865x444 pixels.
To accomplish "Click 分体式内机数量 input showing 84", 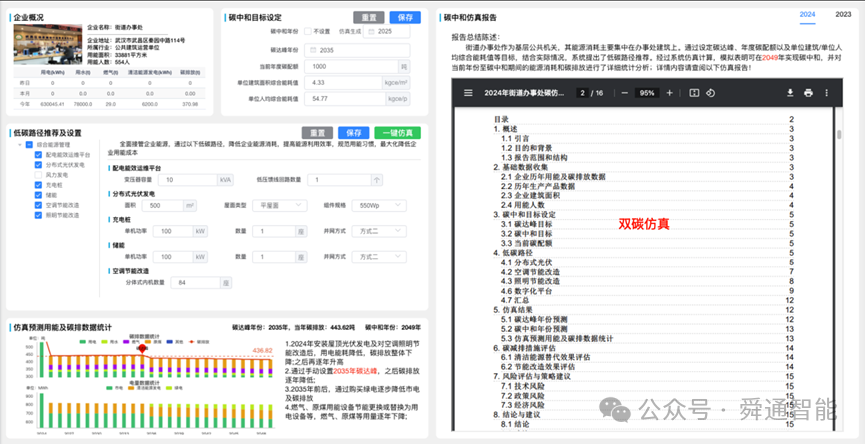I will pos(195,283).
